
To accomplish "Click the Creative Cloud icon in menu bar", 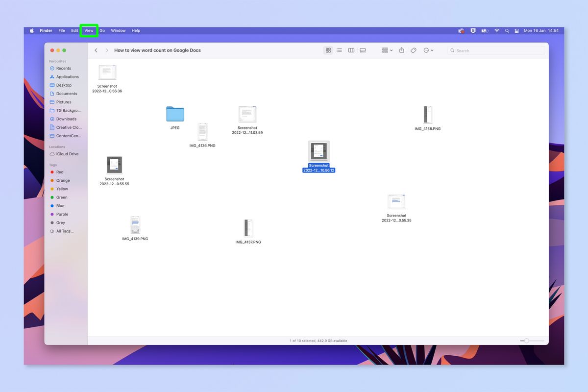I will click(x=461, y=30).
